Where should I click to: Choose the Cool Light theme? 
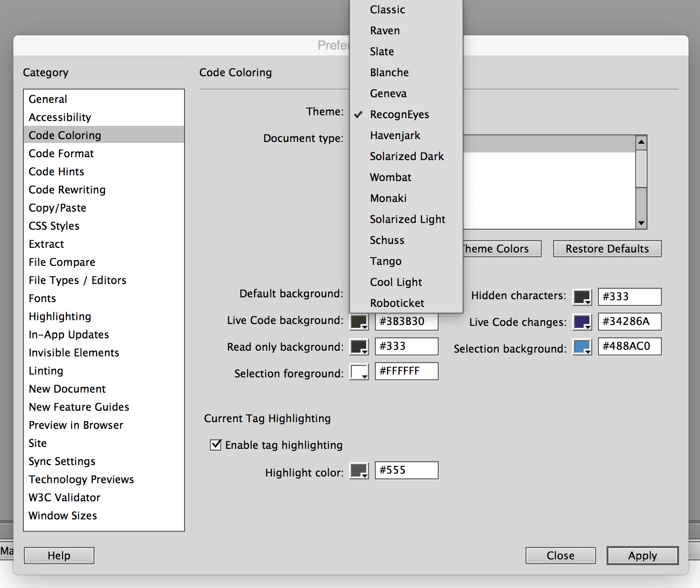(396, 282)
